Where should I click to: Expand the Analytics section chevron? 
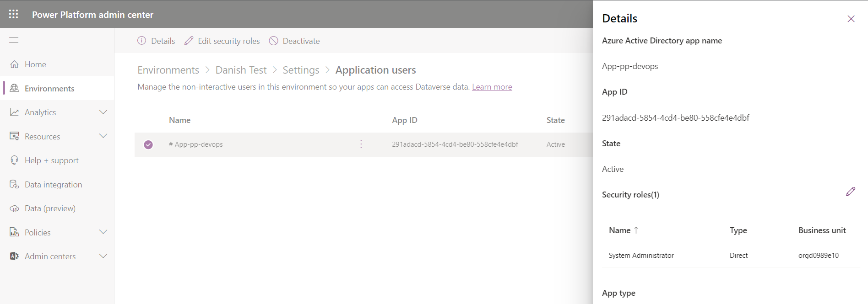tap(103, 112)
